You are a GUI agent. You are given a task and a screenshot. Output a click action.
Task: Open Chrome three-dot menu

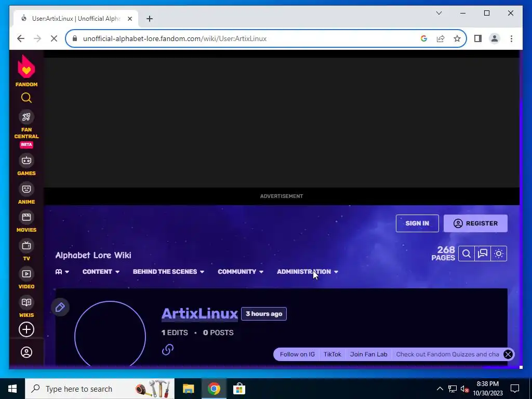click(x=511, y=38)
